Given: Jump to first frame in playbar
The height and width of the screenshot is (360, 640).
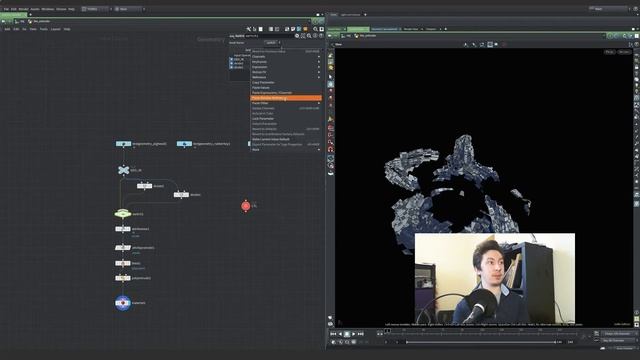Looking at the screenshot, I should 333,334.
